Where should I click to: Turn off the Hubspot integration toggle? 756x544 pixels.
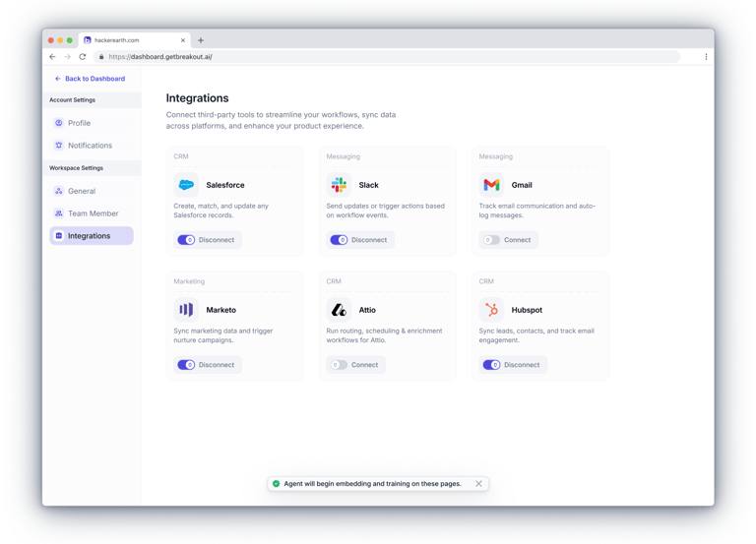(x=491, y=365)
